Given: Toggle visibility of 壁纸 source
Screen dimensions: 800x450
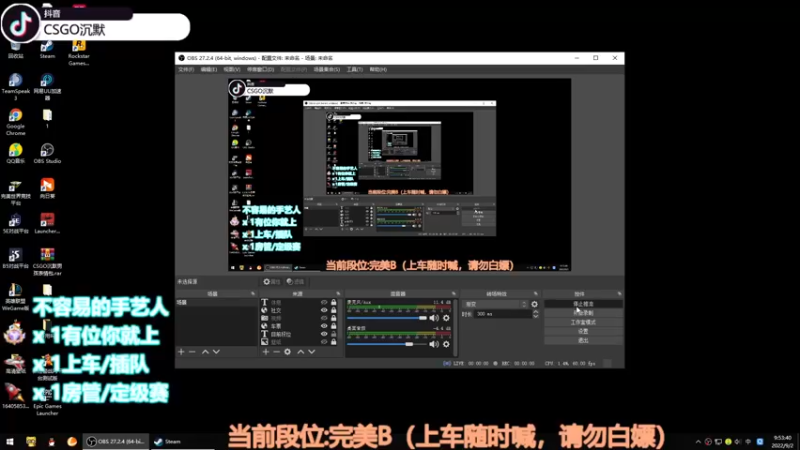Looking at the screenshot, I should [324, 342].
